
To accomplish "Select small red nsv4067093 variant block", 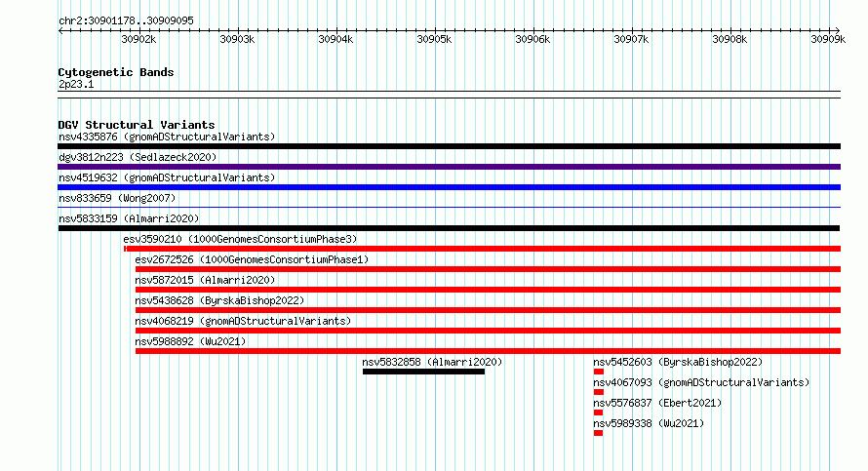I will 599,392.
